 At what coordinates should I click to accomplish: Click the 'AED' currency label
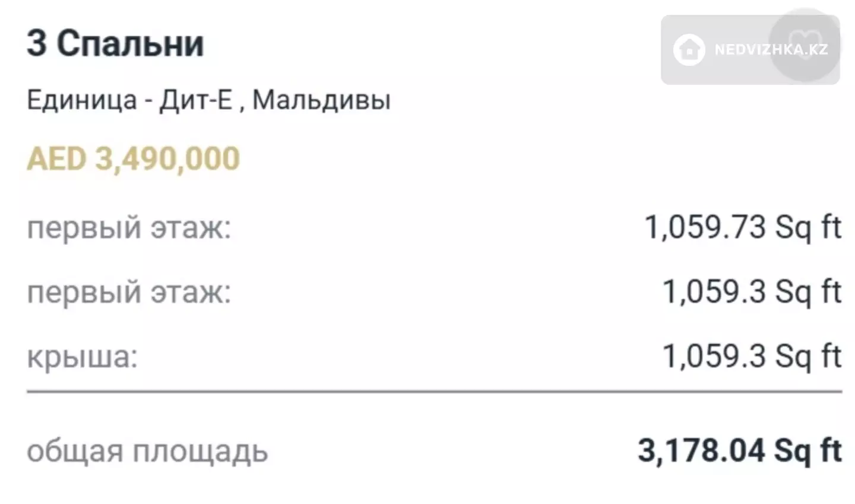click(x=57, y=159)
